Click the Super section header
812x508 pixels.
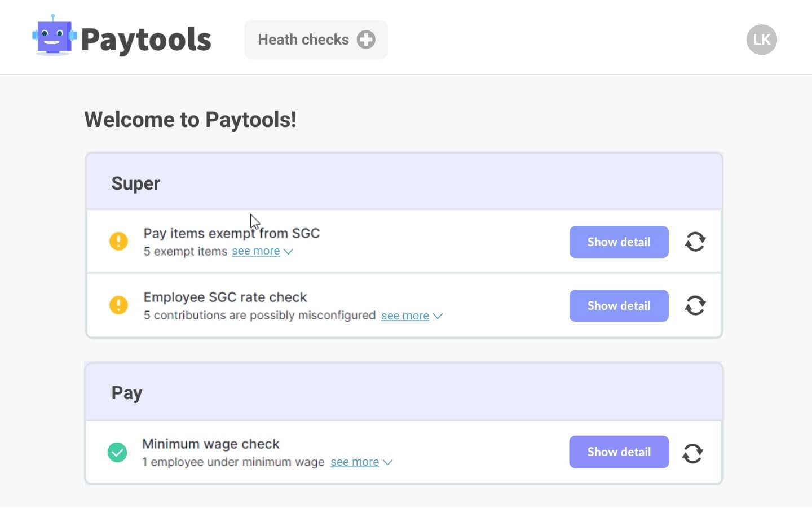pyautogui.click(x=135, y=183)
